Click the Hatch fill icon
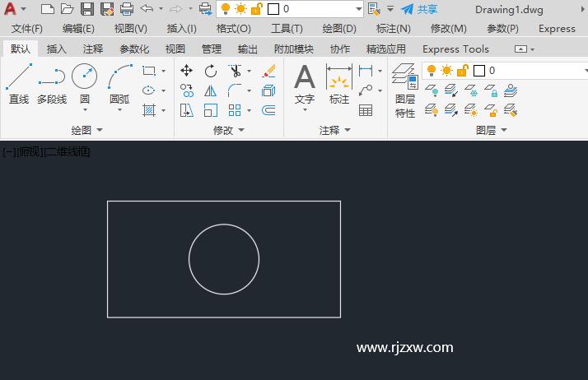The width and height of the screenshot is (588, 380). [x=149, y=110]
